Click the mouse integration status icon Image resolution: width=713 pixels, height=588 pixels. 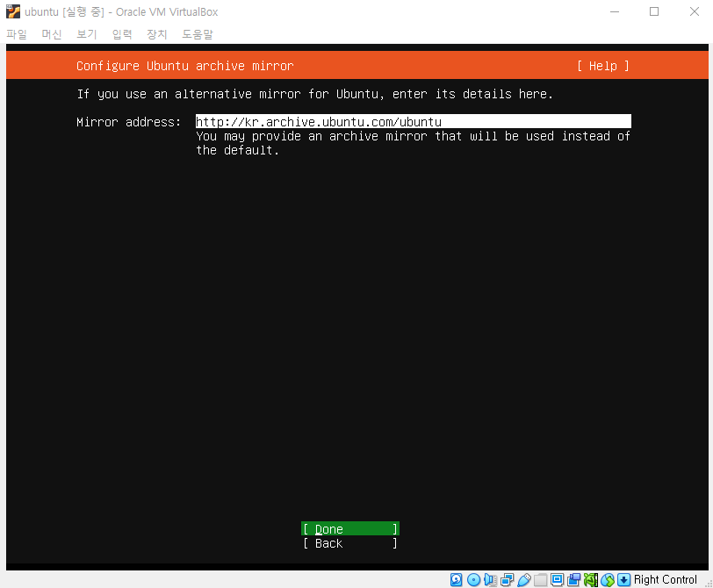pos(608,579)
